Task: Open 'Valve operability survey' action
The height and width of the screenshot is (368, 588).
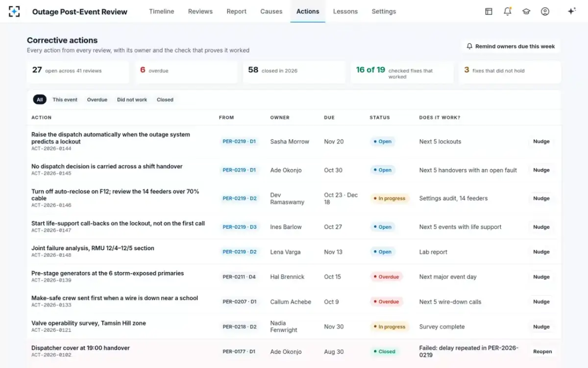Action: tap(89, 323)
